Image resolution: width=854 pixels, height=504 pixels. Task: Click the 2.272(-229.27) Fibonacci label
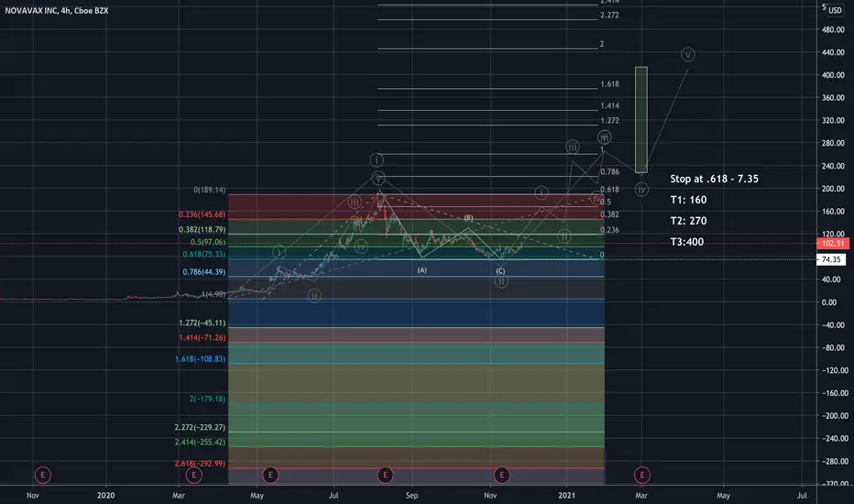click(200, 427)
